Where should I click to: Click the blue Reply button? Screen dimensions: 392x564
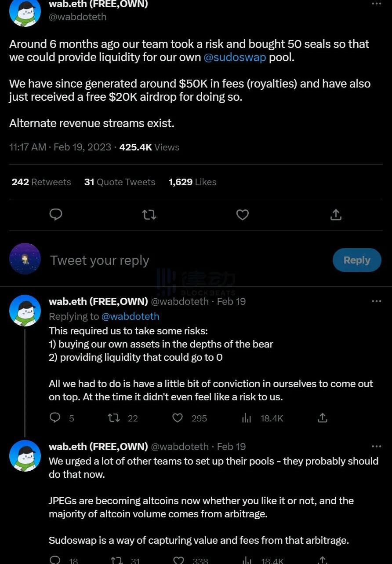(x=356, y=260)
